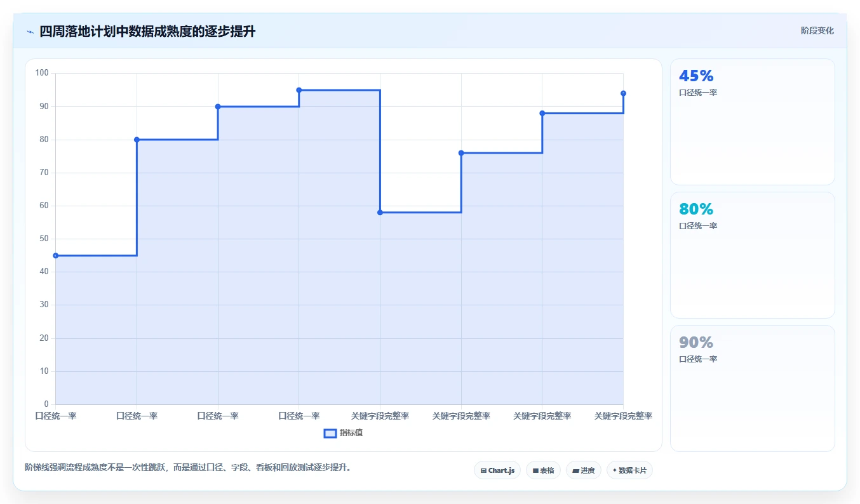Click the data point at value 58
This screenshot has width=860, height=504.
coord(380,213)
